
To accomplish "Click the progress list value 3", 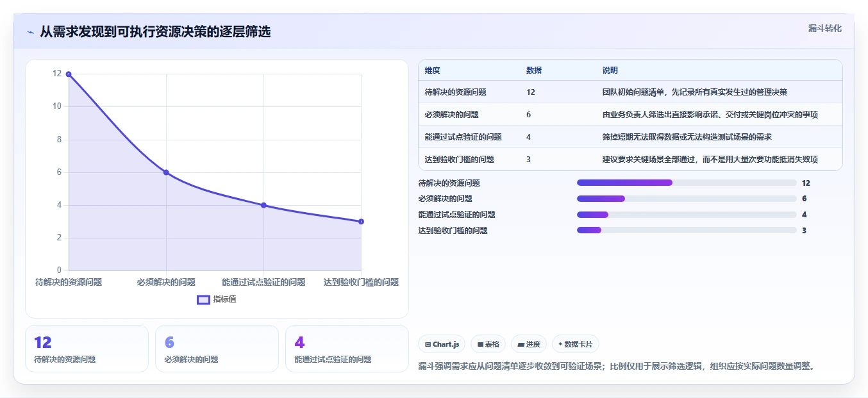I will (x=804, y=230).
